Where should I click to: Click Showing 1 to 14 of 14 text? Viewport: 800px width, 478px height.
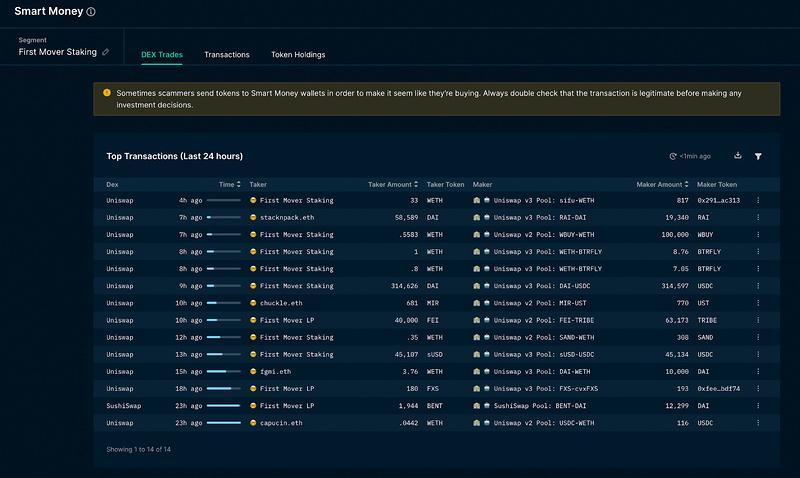coord(138,449)
